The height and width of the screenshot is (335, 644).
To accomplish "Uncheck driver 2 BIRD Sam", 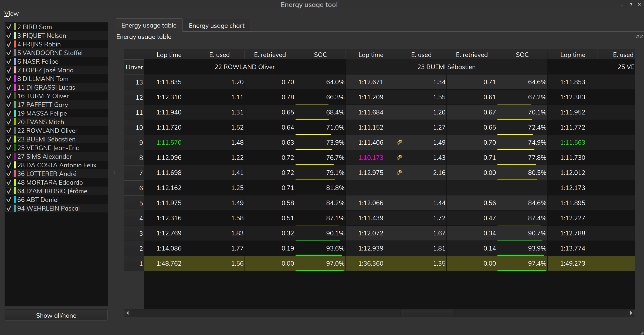I will (9, 27).
